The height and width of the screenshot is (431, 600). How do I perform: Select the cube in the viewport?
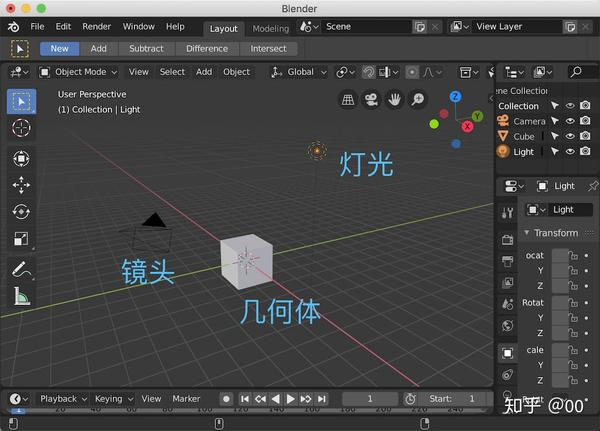tap(246, 261)
